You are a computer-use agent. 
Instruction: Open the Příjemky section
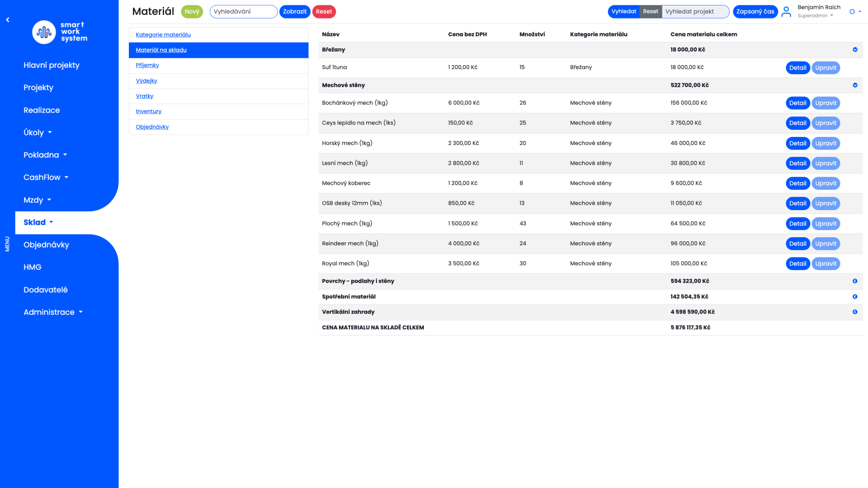[x=147, y=66]
